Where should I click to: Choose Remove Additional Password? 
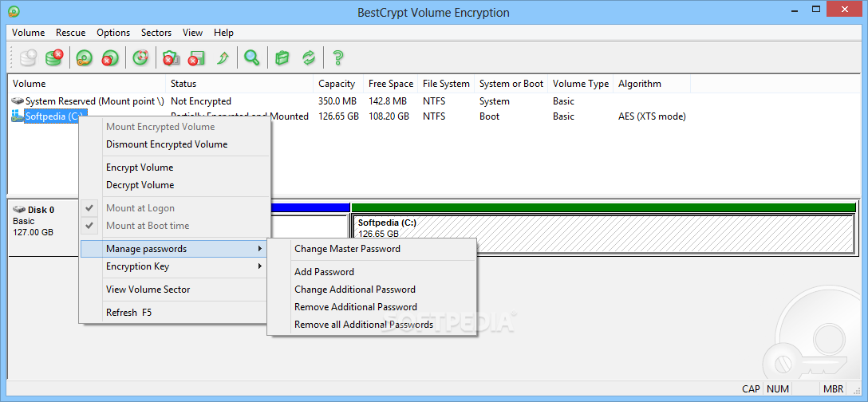(372, 307)
